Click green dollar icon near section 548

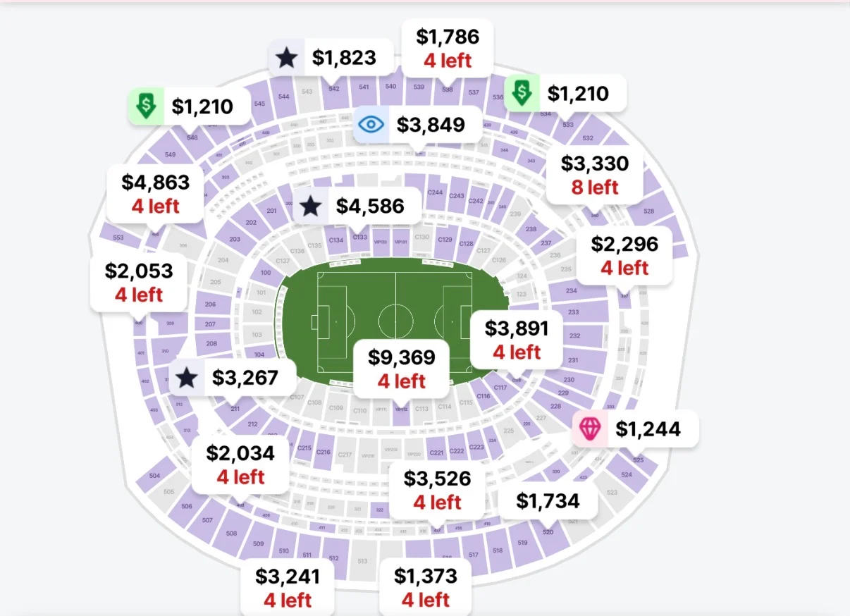click(145, 106)
